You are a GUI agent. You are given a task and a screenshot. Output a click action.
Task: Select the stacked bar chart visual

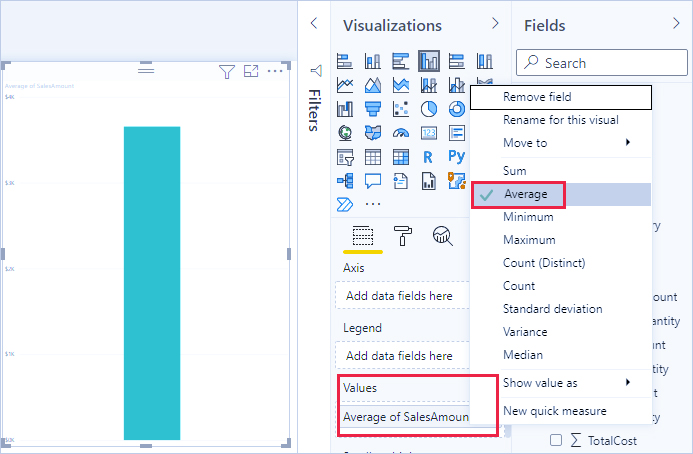click(x=345, y=61)
